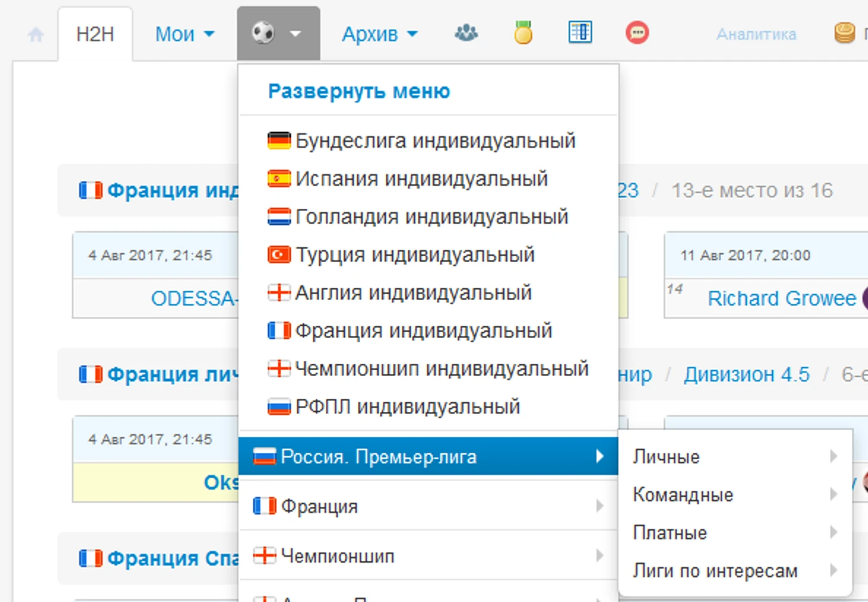This screenshot has height=602, width=868.
Task: Expand the Франция submenu
Action: click(x=428, y=506)
